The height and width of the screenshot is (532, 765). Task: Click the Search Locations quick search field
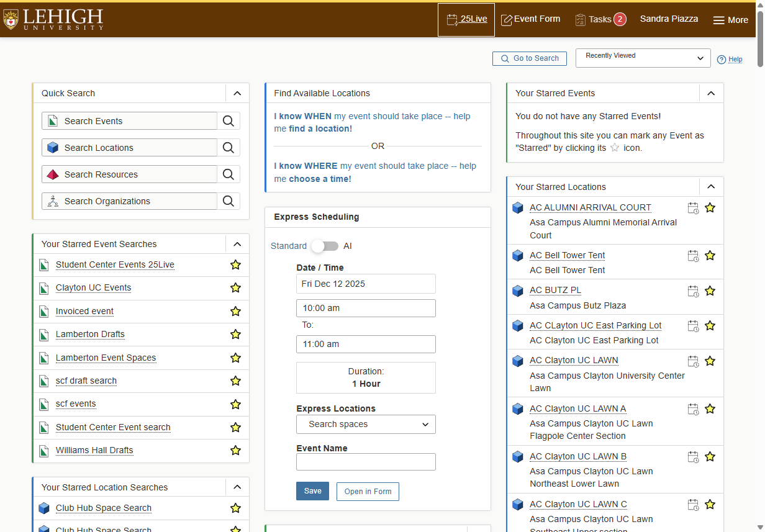point(129,148)
